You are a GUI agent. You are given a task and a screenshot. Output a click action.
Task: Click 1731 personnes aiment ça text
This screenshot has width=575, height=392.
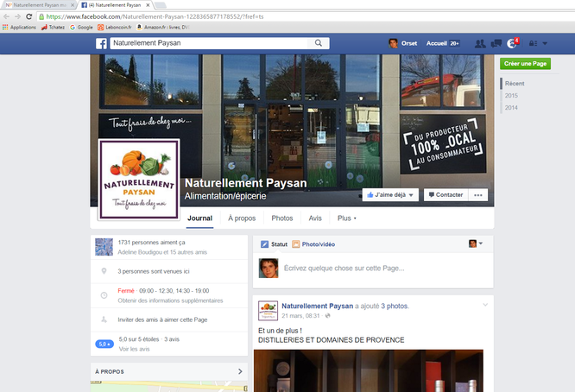click(x=151, y=243)
